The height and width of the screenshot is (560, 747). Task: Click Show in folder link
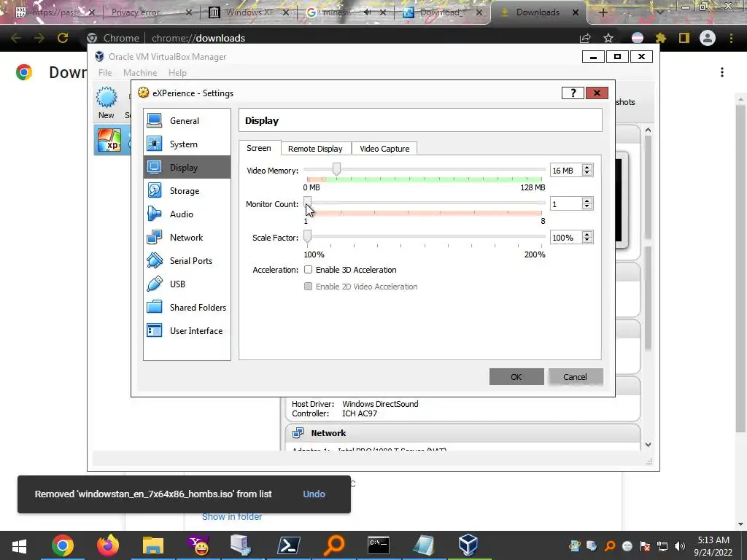[x=232, y=517]
